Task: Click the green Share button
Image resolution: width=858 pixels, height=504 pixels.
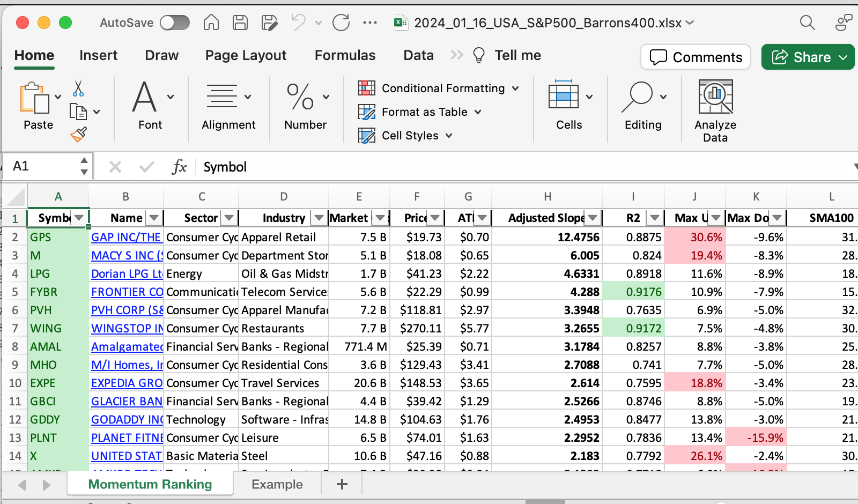Action: pos(807,57)
